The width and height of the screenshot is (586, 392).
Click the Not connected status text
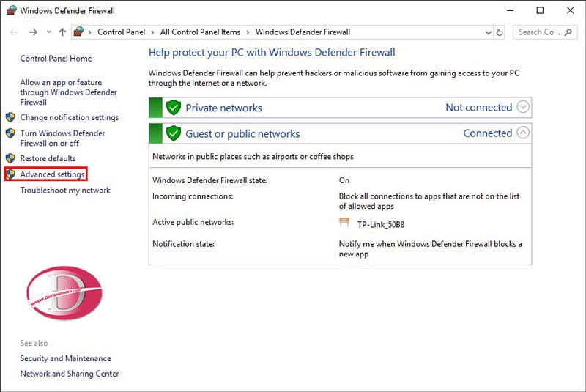[x=479, y=107]
